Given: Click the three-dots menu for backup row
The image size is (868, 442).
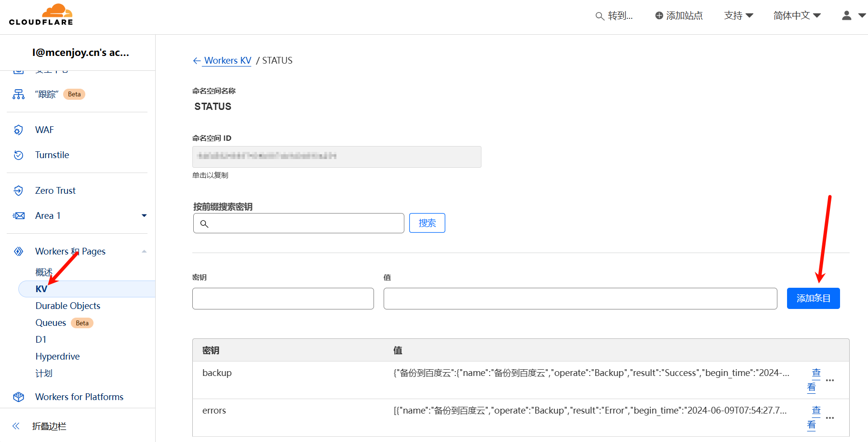Looking at the screenshot, I should (x=830, y=380).
